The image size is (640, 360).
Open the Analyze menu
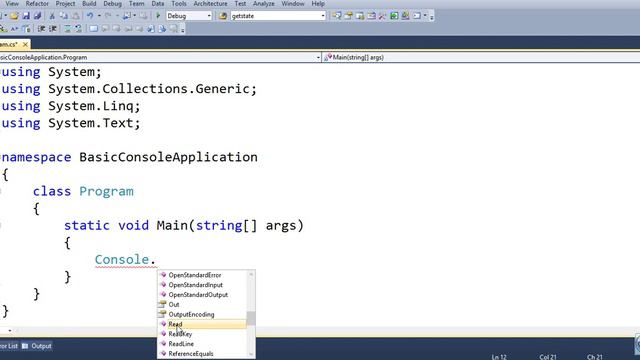click(x=264, y=4)
